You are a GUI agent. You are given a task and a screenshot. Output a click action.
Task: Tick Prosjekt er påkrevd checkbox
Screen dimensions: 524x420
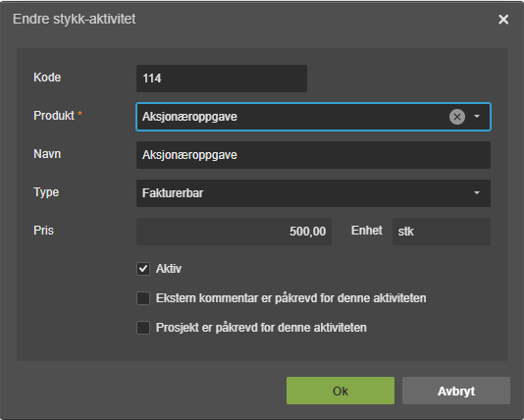tap(143, 328)
